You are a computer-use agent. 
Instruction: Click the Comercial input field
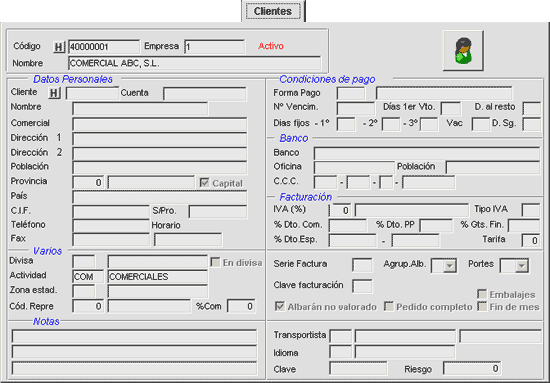coord(160,125)
